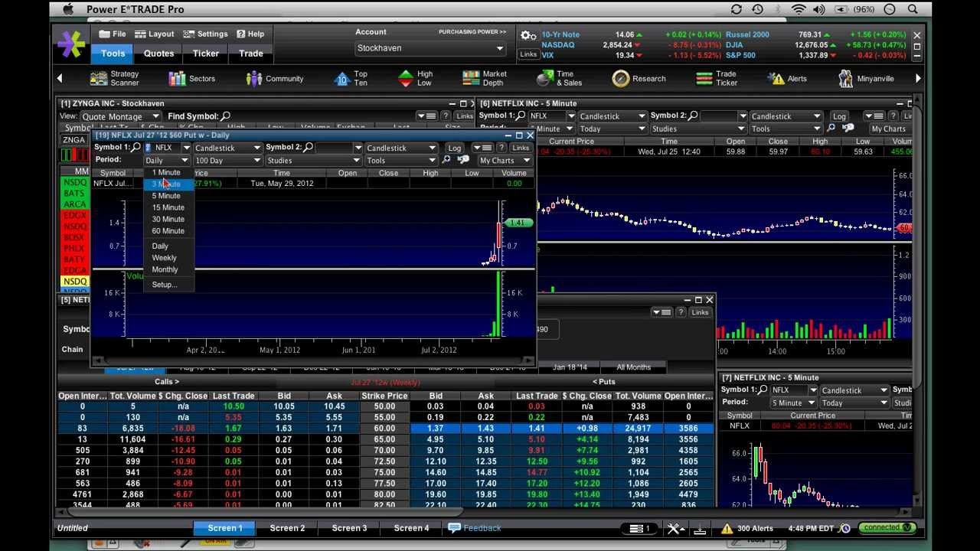The height and width of the screenshot is (551, 980).
Task: Switch to Screen 3
Action: click(349, 528)
